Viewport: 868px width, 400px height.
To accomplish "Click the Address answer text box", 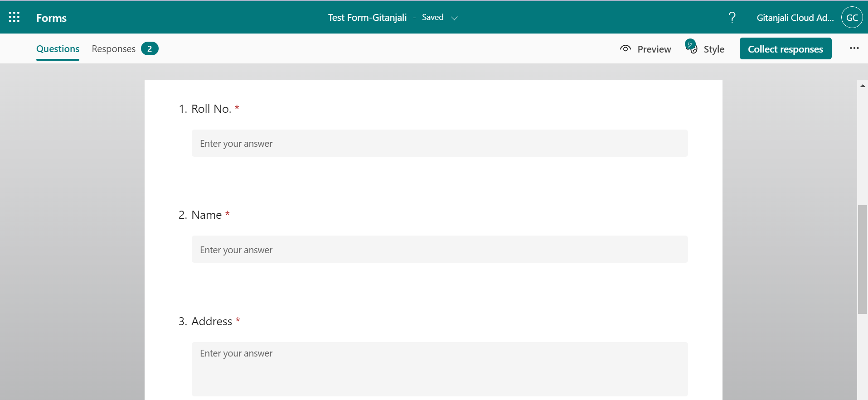I will tap(439, 369).
